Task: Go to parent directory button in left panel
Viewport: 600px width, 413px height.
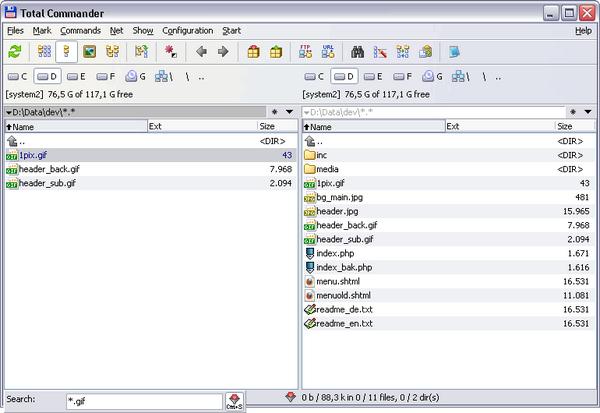Action: tap(201, 77)
